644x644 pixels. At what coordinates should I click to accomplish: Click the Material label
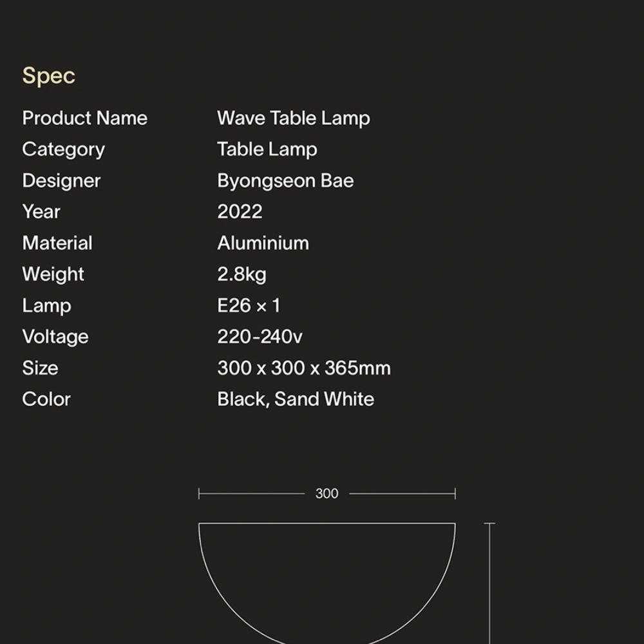pos(57,243)
